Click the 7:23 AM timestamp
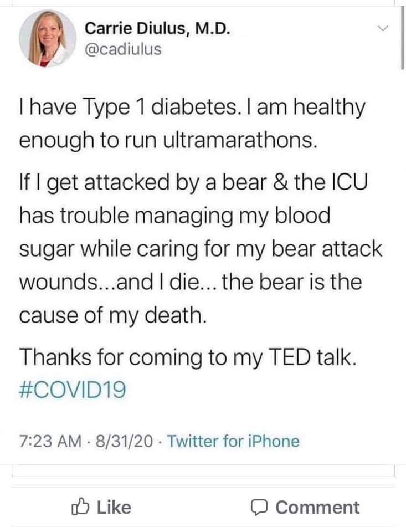Screen dimensions: 406x532 [x=50, y=441]
